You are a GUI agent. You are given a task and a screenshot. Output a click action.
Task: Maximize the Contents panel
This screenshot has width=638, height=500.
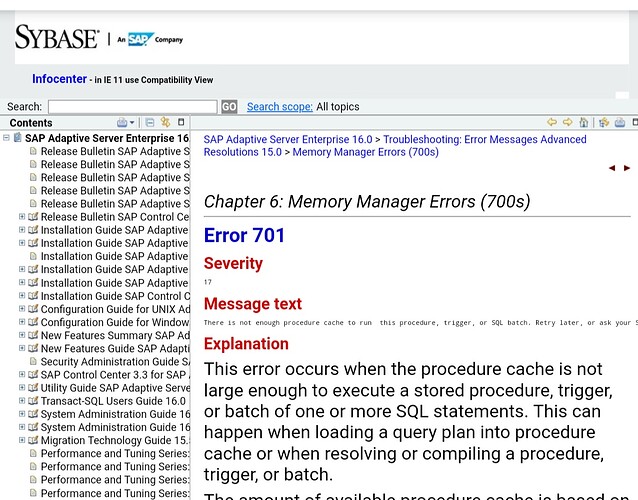click(x=181, y=122)
